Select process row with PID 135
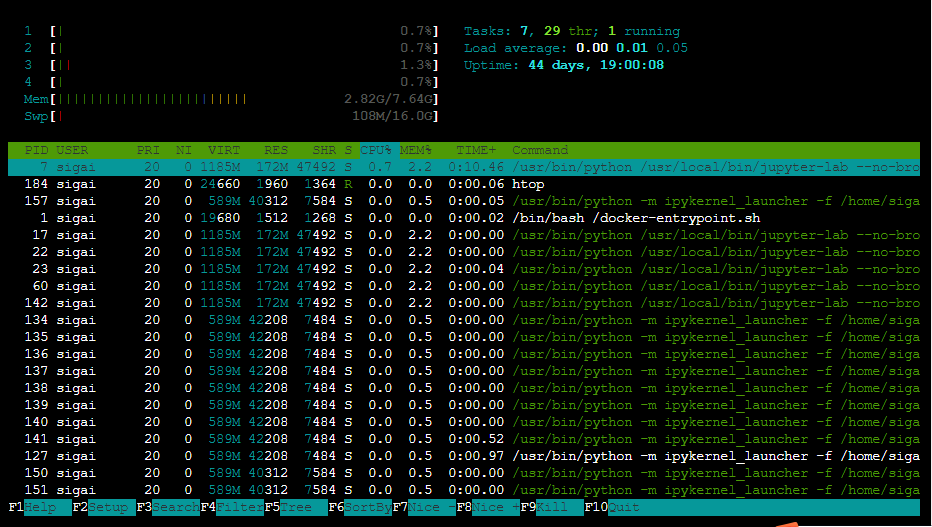 click(x=464, y=337)
